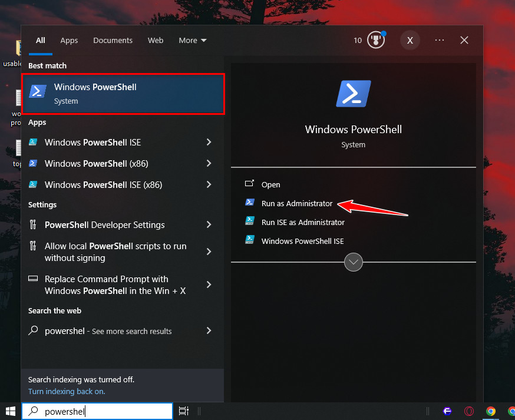The width and height of the screenshot is (515, 420).
Task: Open the More filters dropdown
Action: [192, 40]
